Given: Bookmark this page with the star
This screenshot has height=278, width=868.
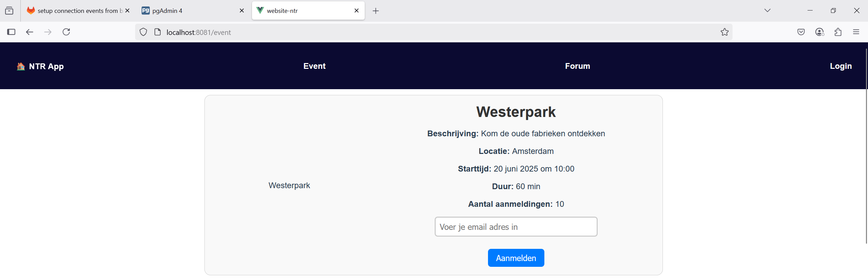Looking at the screenshot, I should [725, 32].
